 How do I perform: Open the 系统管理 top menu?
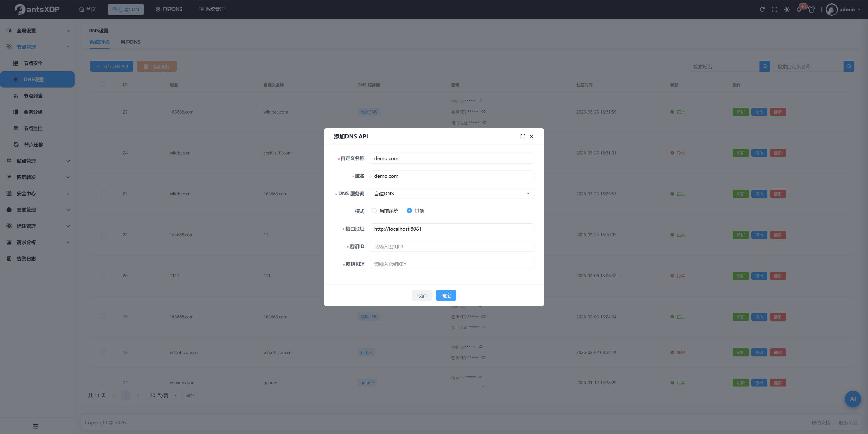coord(212,9)
